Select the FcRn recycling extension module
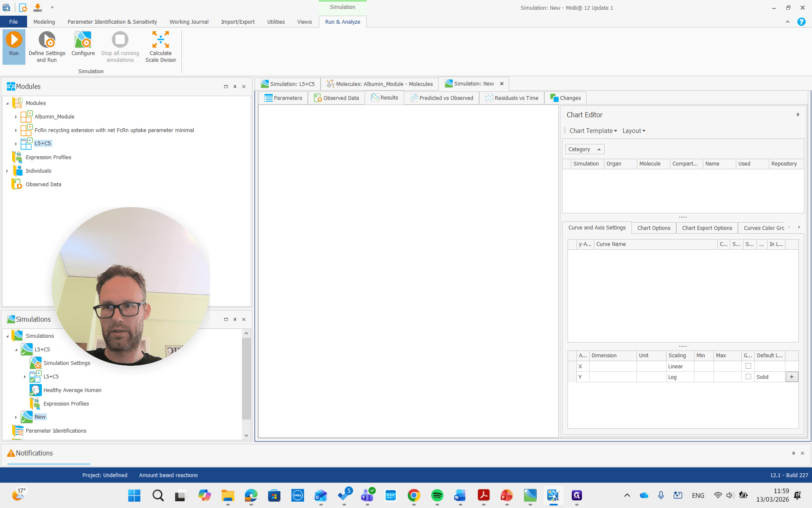 (114, 130)
